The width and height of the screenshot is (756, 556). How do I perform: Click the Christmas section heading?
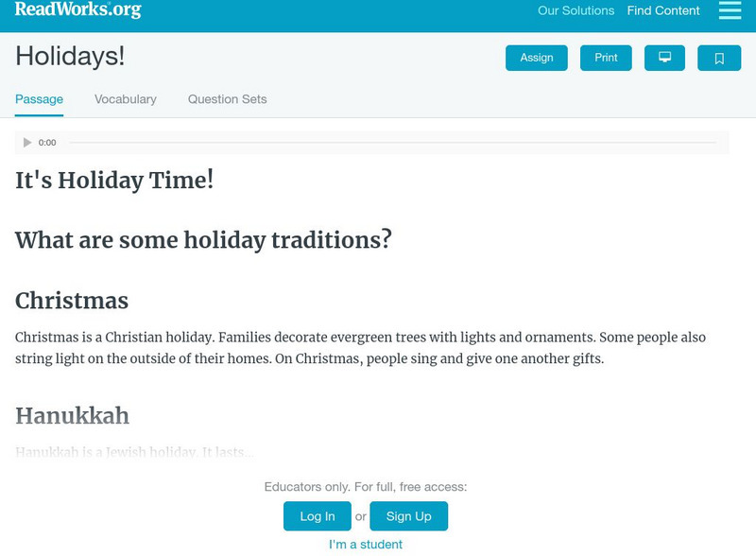72,301
